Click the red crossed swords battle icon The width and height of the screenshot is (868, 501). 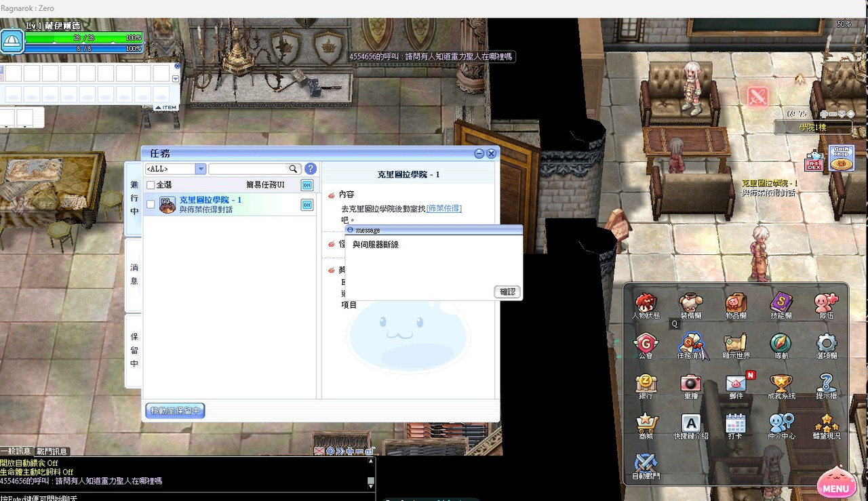[757, 96]
